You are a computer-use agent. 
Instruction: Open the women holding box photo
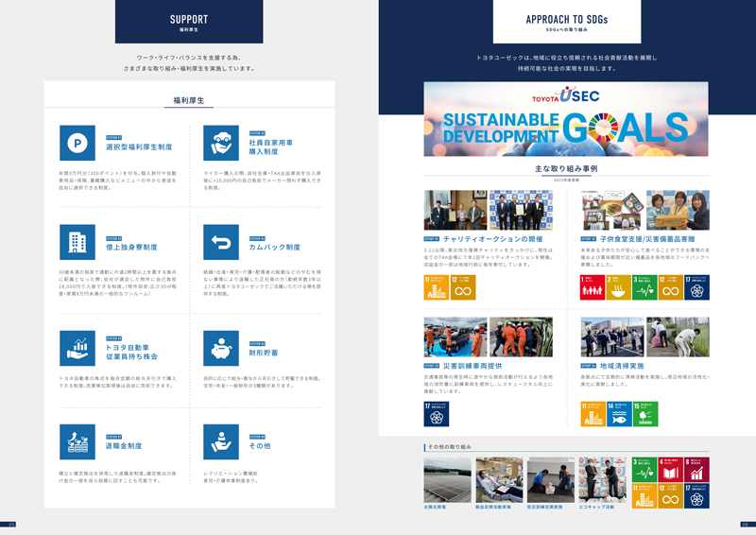(678, 210)
